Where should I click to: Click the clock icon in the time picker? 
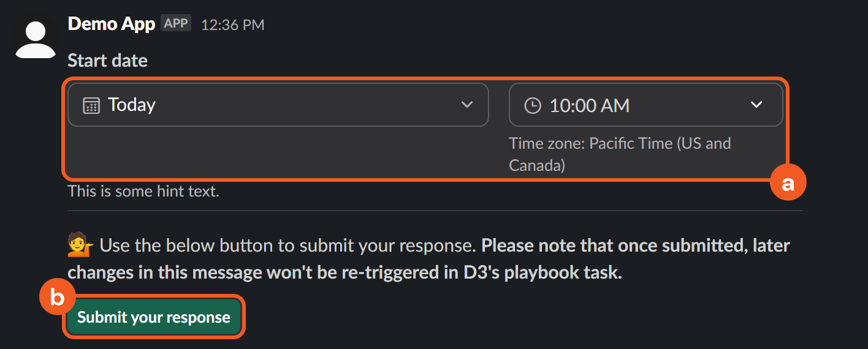(533, 106)
